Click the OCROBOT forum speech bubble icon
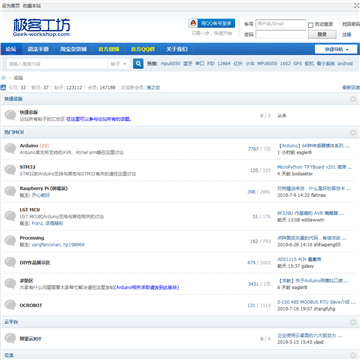The width and height of the screenshot is (360, 360). pyautogui.click(x=10, y=305)
